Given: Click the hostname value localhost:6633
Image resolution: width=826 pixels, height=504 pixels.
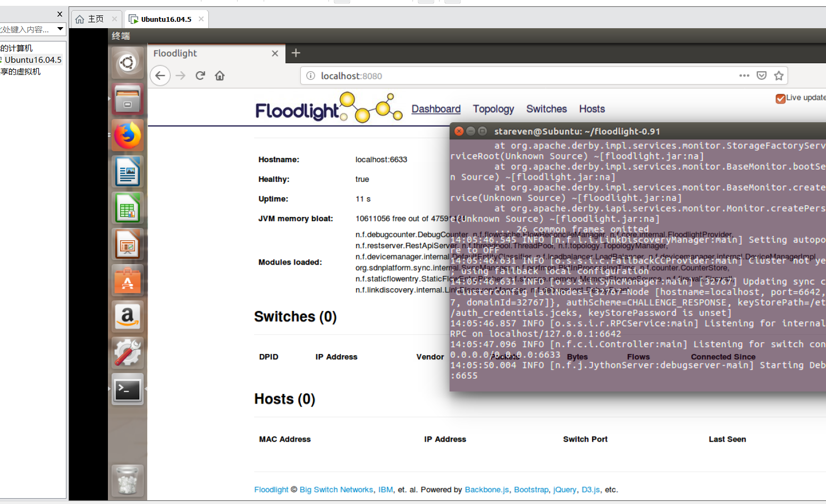Looking at the screenshot, I should tap(381, 159).
